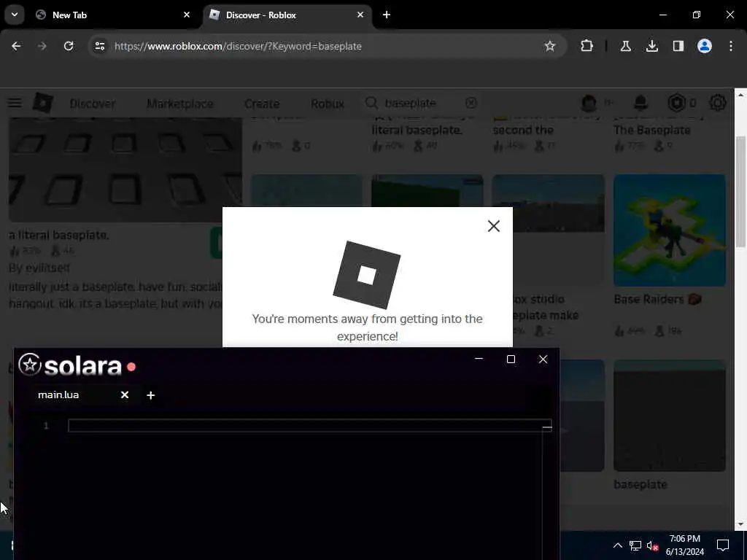Open Roblox hamburger navigation menu

pos(15,103)
